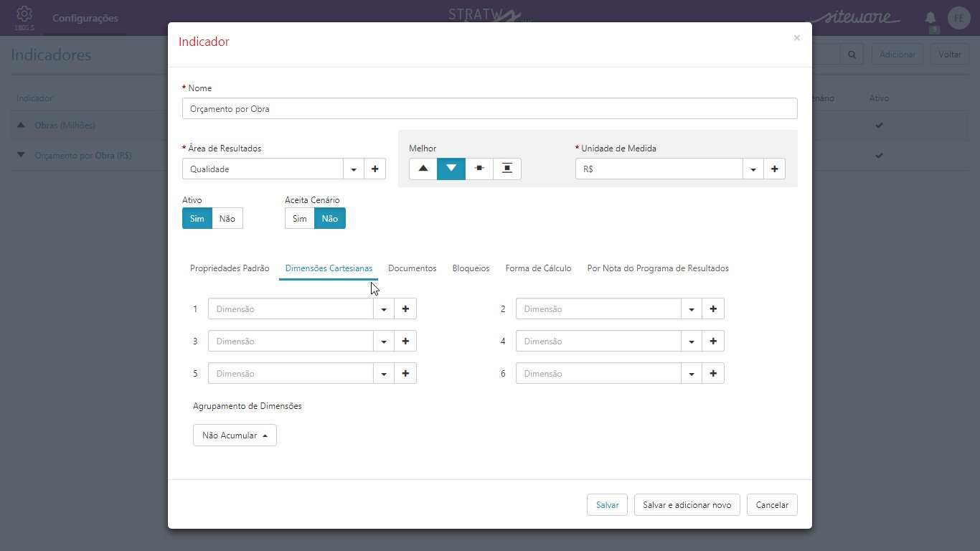Set Aceita Cenário to Não
This screenshot has width=980, height=551.
[x=330, y=219]
